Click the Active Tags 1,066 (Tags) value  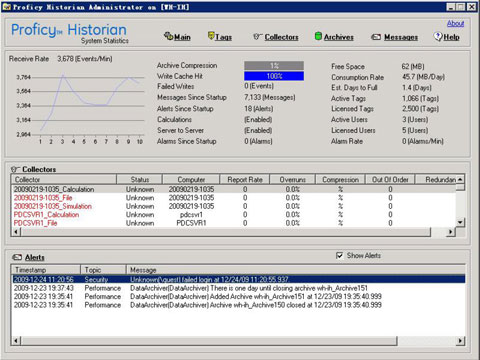coord(420,98)
